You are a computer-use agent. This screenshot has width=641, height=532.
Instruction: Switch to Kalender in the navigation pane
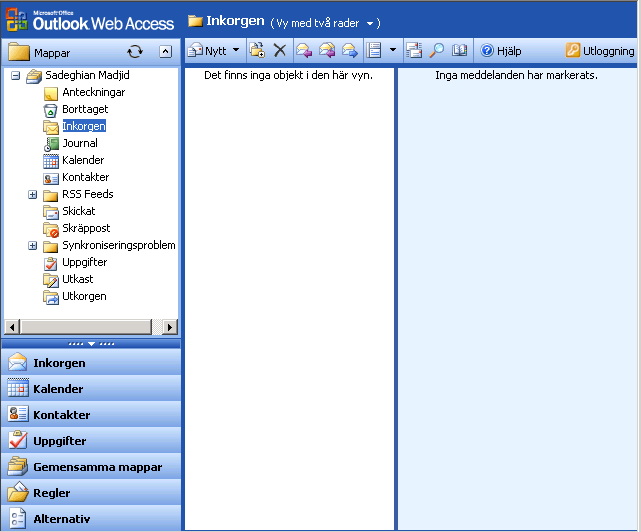pyautogui.click(x=91, y=388)
